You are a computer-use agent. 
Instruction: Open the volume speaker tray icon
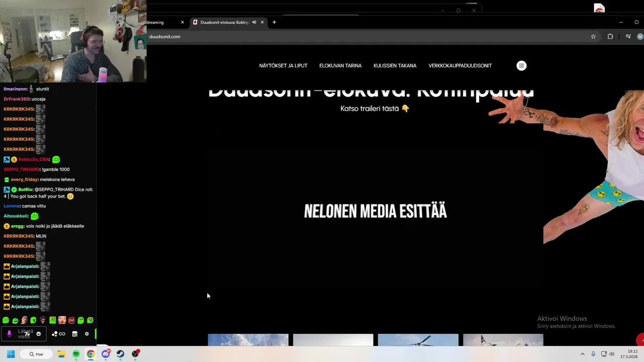click(612, 354)
